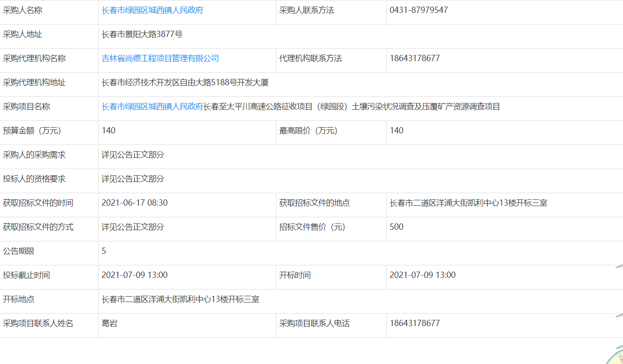Click the 采购人联系方法 label
Viewport: 623px width, 364px height.
click(x=307, y=10)
